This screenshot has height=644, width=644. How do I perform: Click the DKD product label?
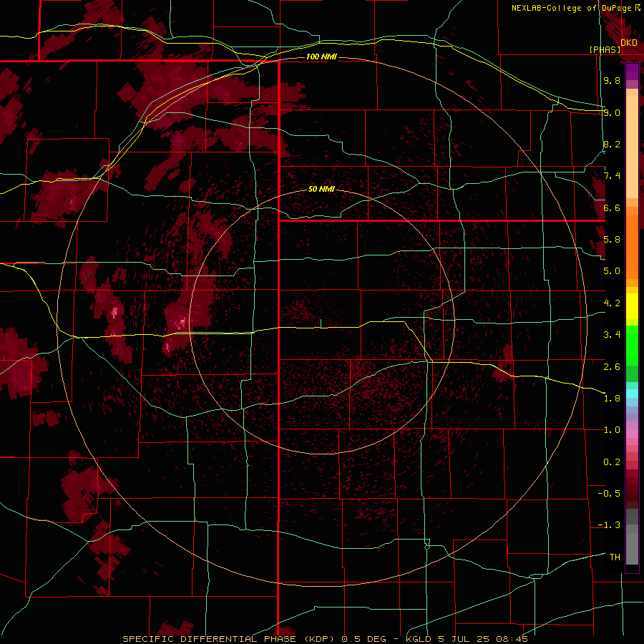[x=629, y=42]
